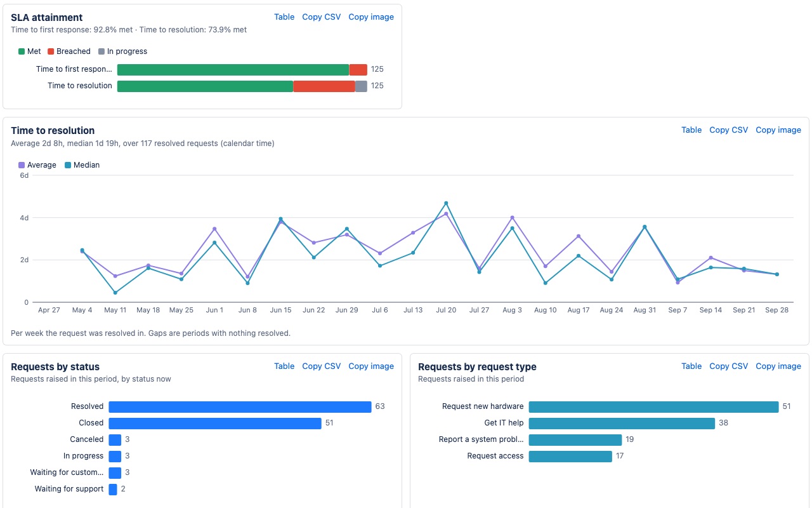The width and height of the screenshot is (812, 508).
Task: Copy image of Requests by status
Action: tap(371, 366)
